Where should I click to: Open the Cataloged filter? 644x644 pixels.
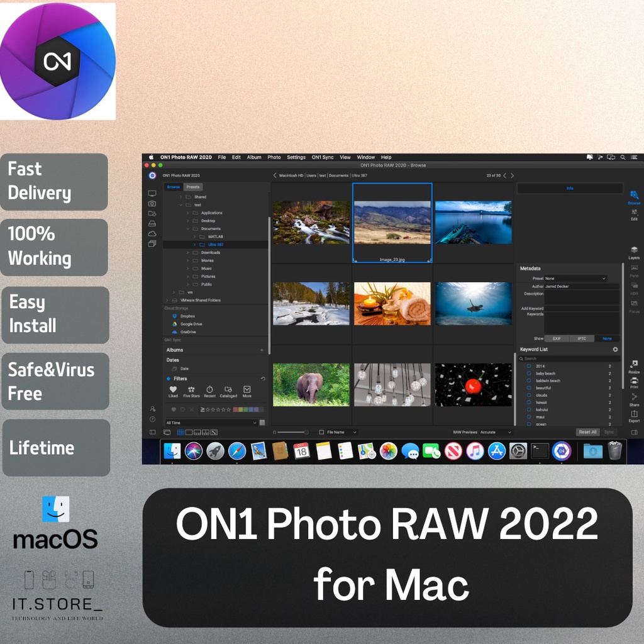pyautogui.click(x=228, y=390)
